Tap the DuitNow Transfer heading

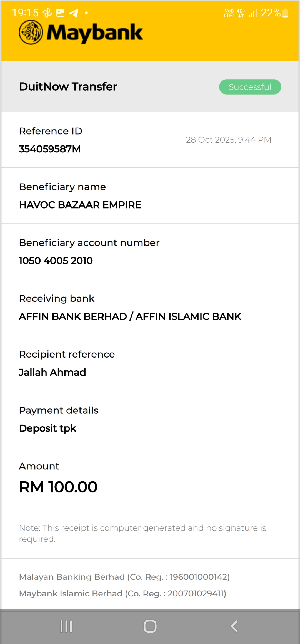coord(68,87)
